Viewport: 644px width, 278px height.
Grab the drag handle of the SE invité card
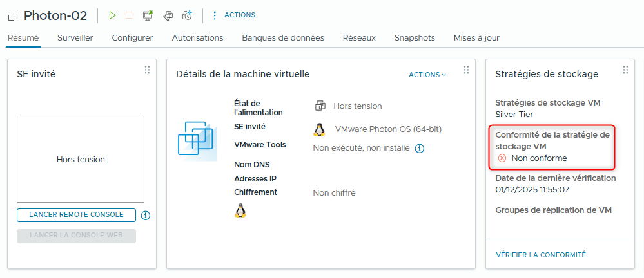coord(147,69)
